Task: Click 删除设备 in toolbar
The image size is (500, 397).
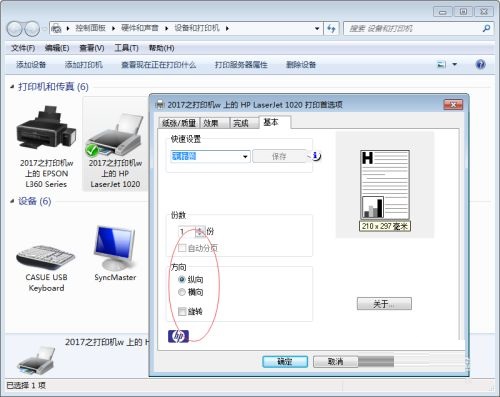Action: point(301,64)
